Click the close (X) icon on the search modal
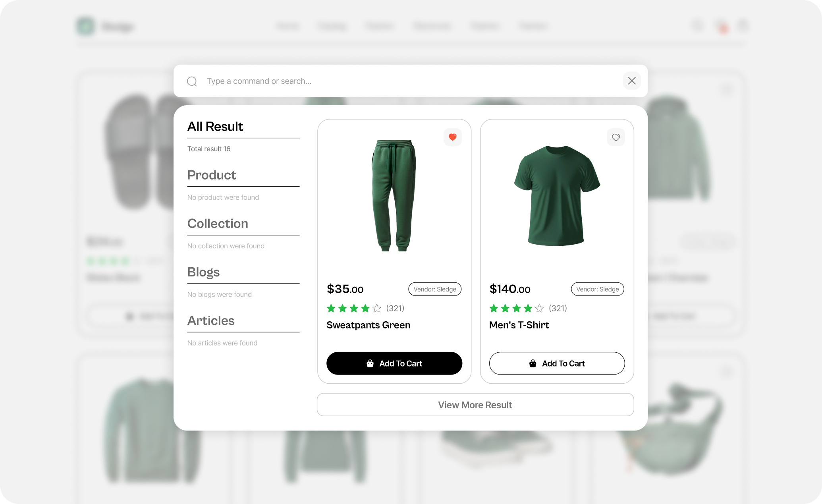The width and height of the screenshot is (822, 504). [632, 81]
